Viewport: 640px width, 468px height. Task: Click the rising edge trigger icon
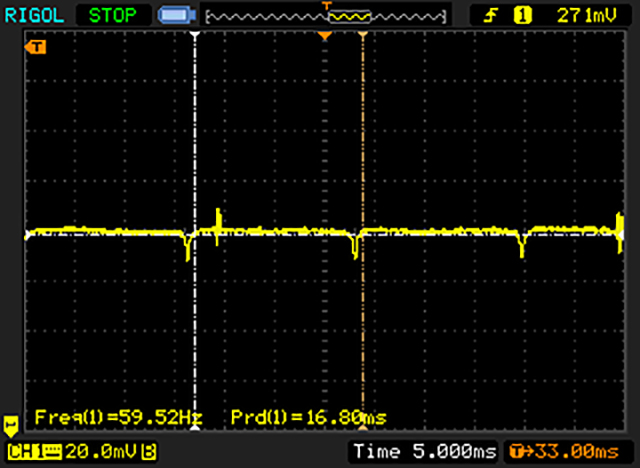point(491,16)
